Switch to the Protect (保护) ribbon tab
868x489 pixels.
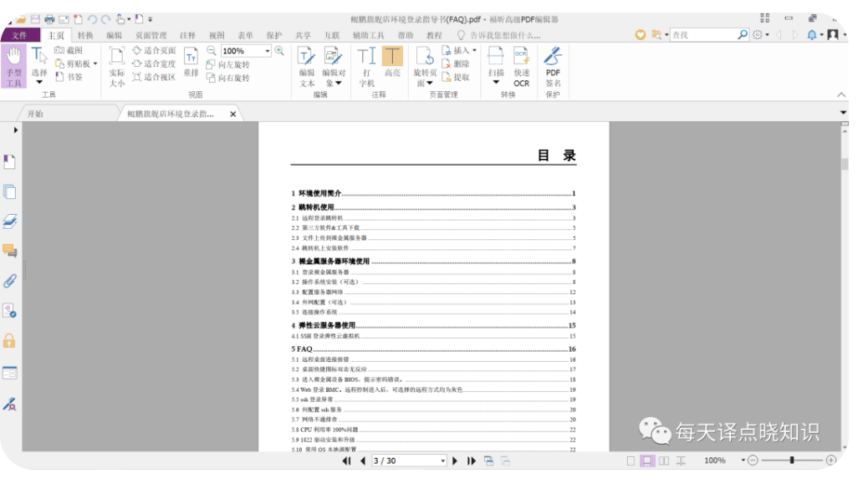[274, 35]
